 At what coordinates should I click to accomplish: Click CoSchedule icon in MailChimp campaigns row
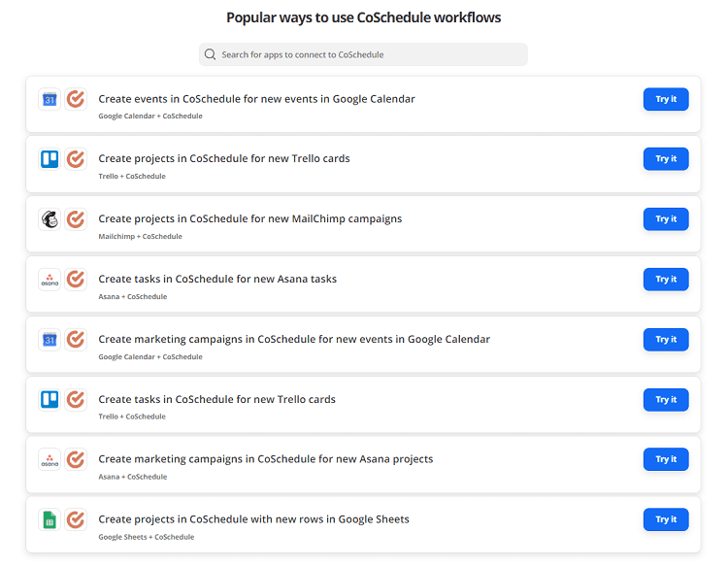(76, 219)
